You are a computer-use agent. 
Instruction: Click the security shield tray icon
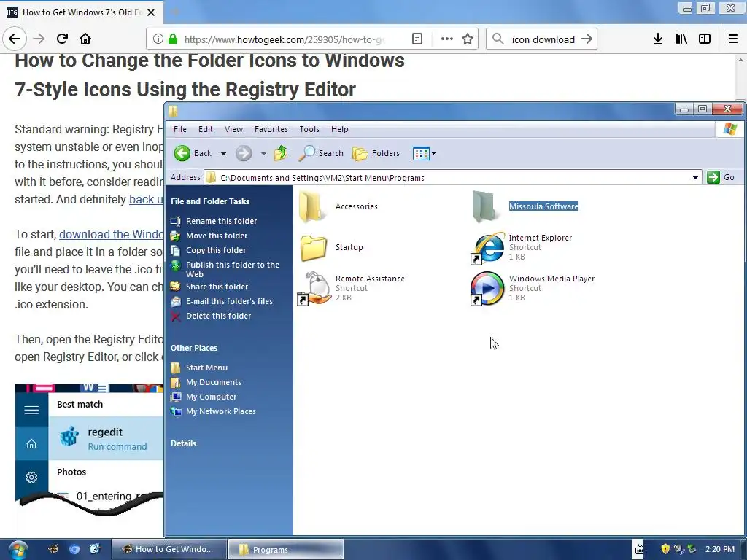point(665,549)
